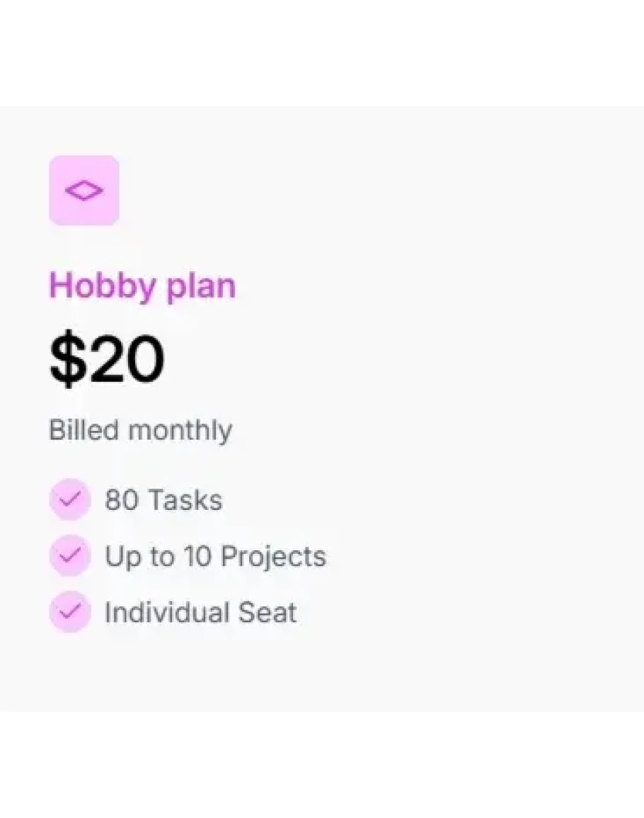Click the checkmark beside 80 Tasks
The image size is (644, 818).
[69, 499]
